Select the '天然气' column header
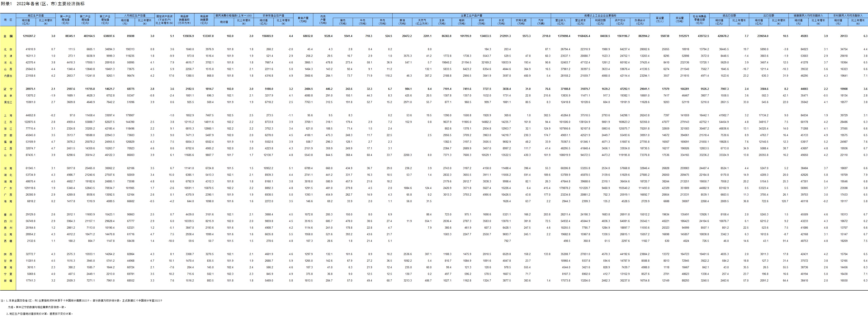This screenshot has width=868, height=317. [x=422, y=22]
